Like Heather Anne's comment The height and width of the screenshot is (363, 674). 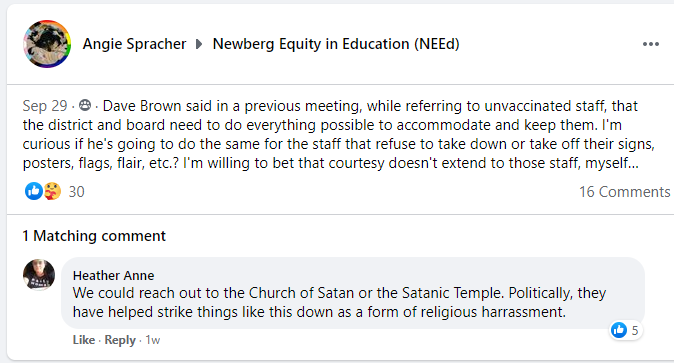tap(84, 340)
